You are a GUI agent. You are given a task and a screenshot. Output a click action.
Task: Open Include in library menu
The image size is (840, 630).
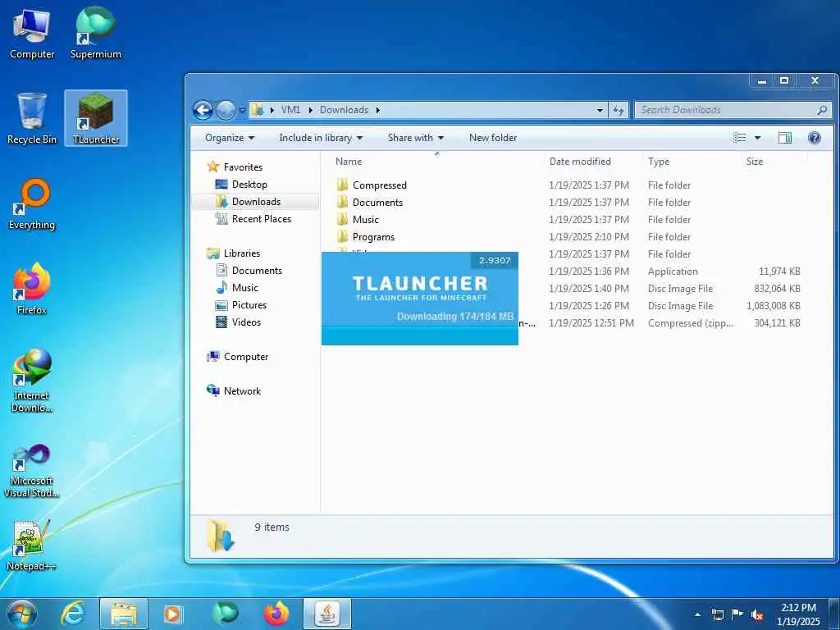tap(321, 138)
